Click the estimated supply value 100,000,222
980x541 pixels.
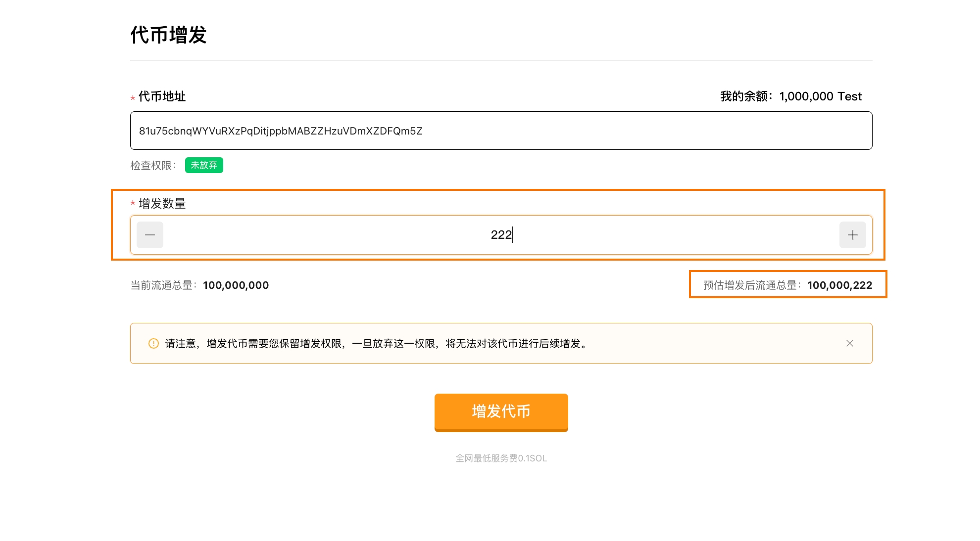tap(839, 285)
